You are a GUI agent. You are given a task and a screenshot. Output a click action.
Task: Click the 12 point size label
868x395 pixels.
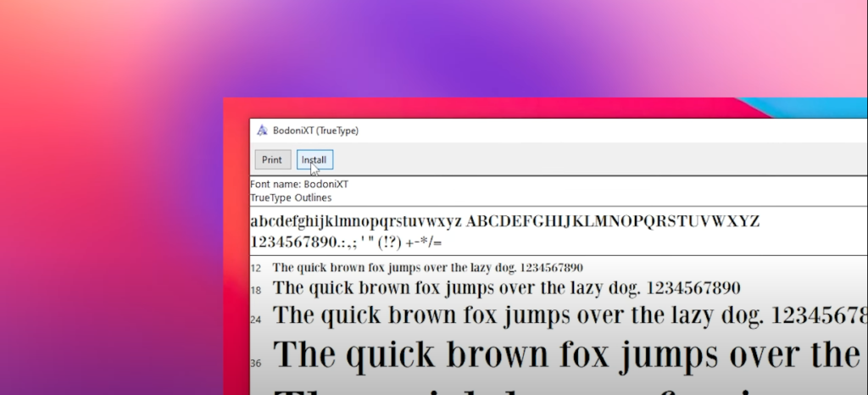click(256, 268)
